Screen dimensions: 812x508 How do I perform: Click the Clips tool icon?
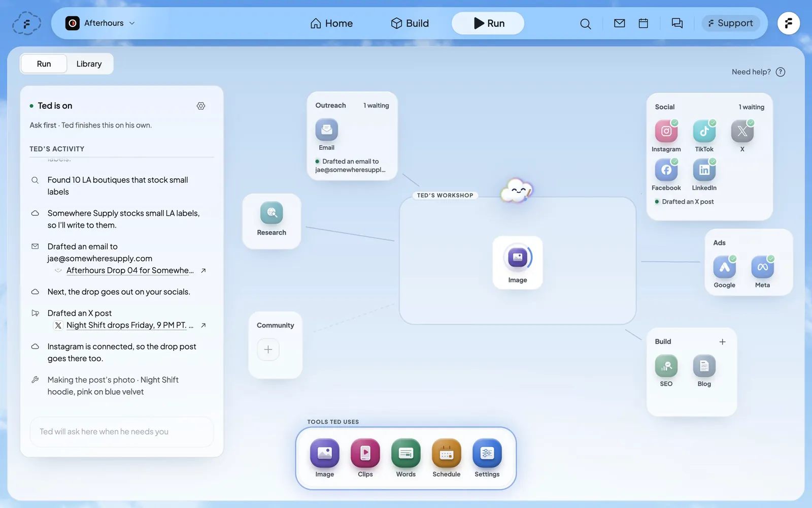click(365, 453)
